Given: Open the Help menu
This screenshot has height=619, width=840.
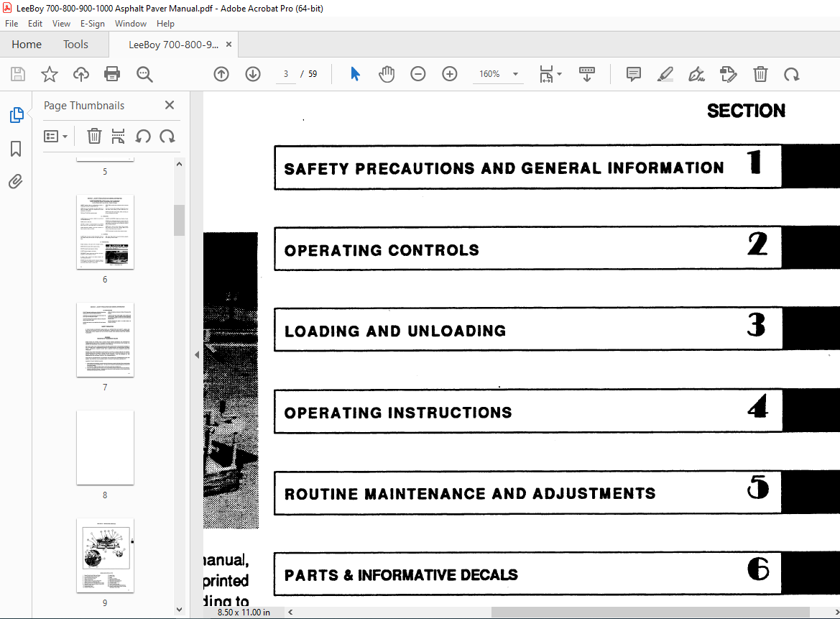Looking at the screenshot, I should tap(165, 24).
